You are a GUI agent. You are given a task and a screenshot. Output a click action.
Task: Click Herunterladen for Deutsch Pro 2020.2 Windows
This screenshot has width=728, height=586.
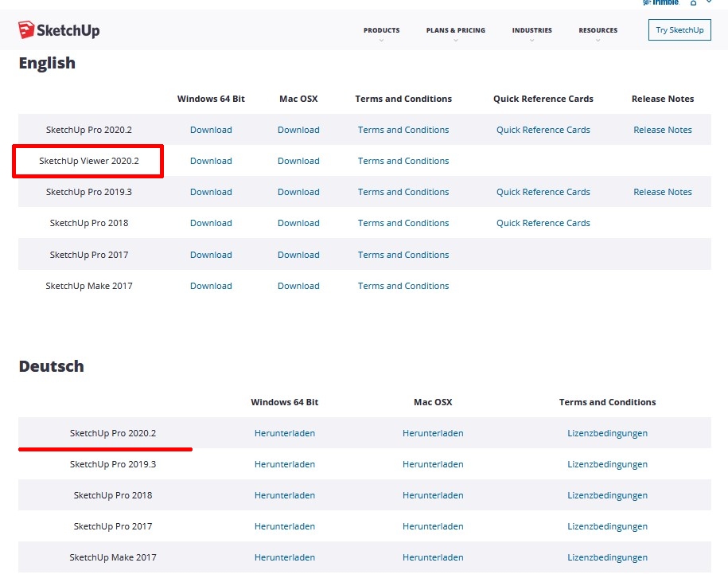[285, 433]
